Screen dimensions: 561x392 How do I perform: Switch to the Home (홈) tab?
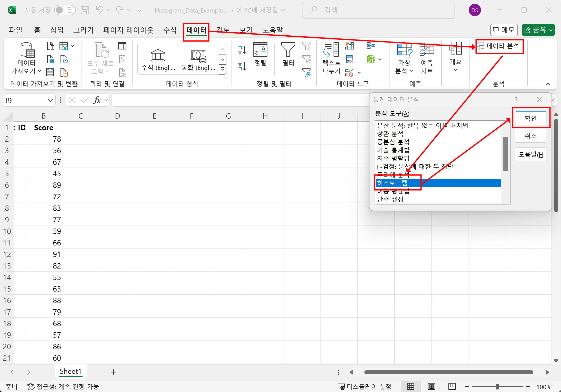click(37, 30)
